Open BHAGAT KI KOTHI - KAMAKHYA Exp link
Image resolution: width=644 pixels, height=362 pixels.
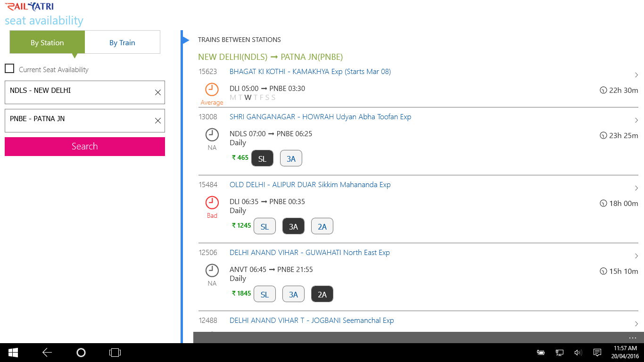pos(310,72)
